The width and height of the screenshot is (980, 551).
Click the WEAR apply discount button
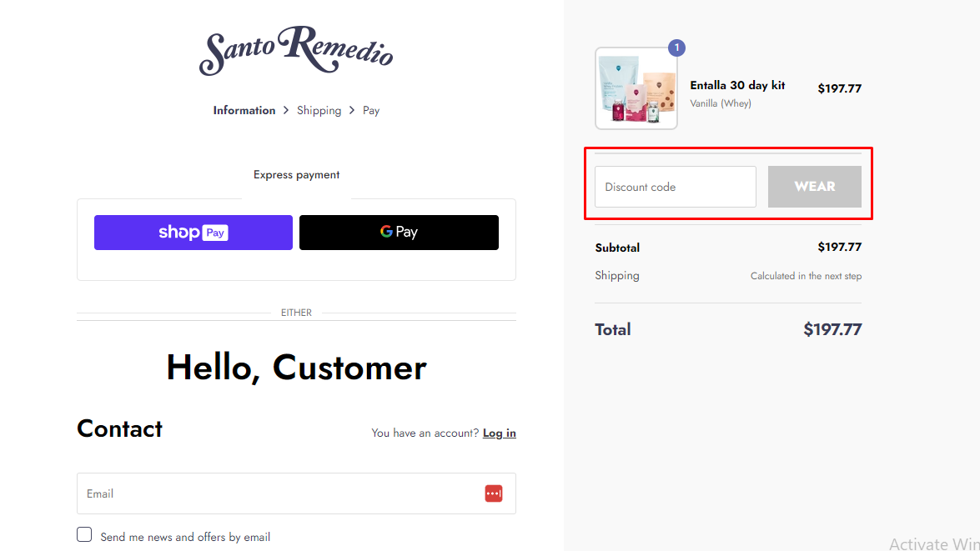(814, 187)
